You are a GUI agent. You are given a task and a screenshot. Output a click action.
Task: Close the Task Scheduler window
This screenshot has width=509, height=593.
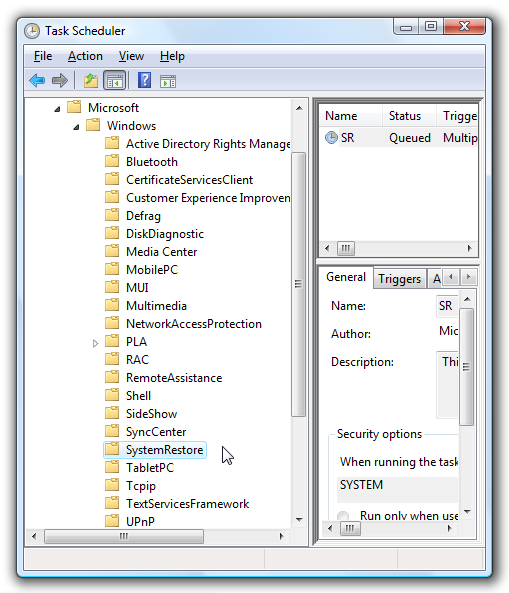[x=464, y=26]
